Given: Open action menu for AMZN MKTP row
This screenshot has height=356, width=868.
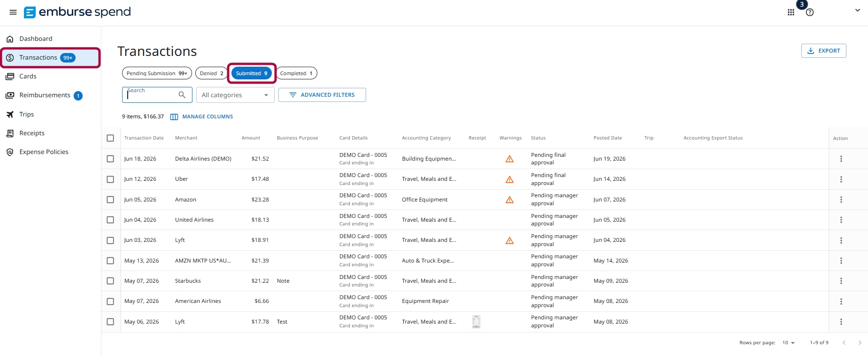Looking at the screenshot, I should (841, 261).
